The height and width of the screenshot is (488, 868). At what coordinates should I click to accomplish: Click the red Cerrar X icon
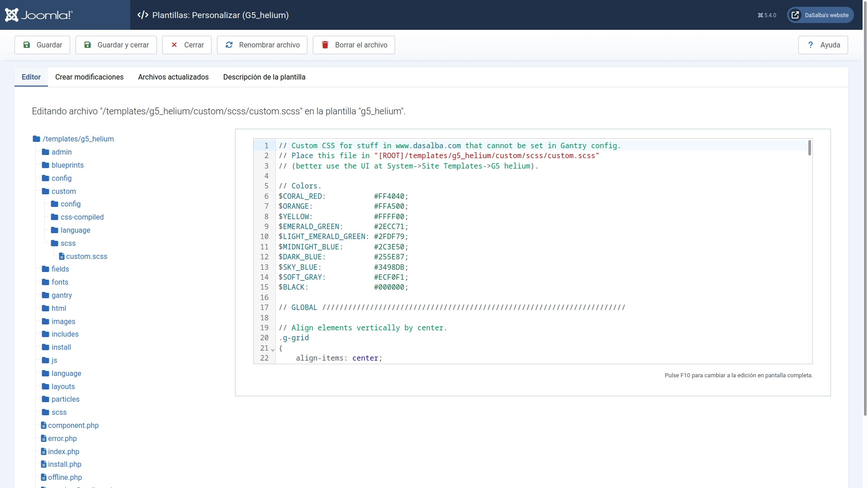click(x=174, y=45)
